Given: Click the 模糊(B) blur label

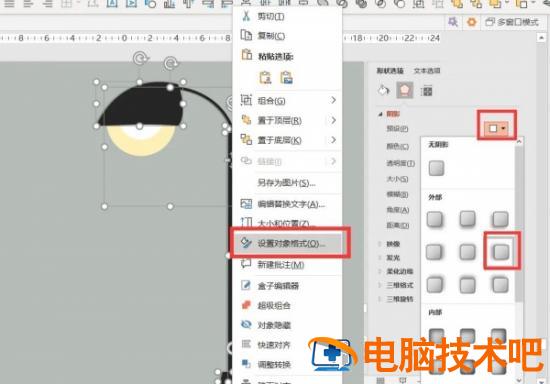Looking at the screenshot, I should pyautogui.click(x=397, y=194).
